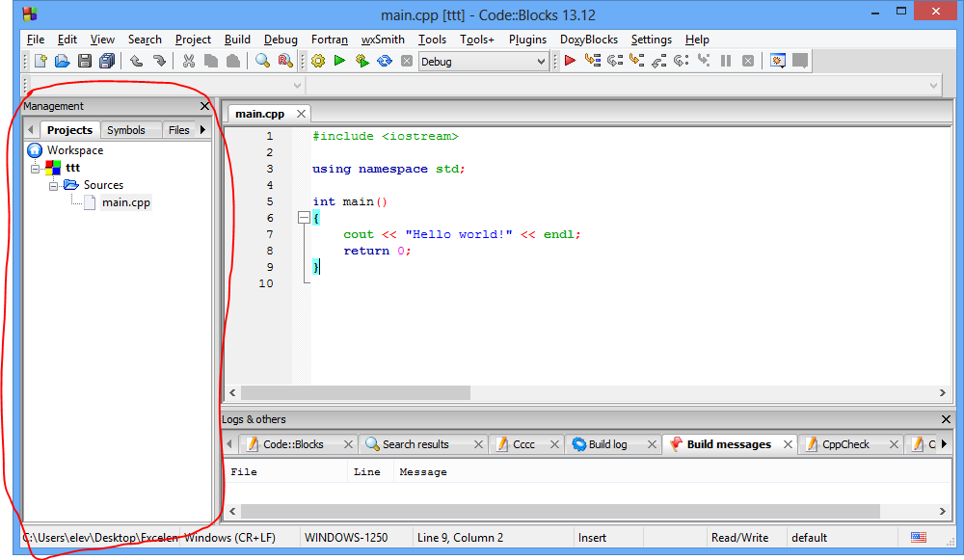
Task: Click the Paste icon in toolbar
Action: pos(233,61)
